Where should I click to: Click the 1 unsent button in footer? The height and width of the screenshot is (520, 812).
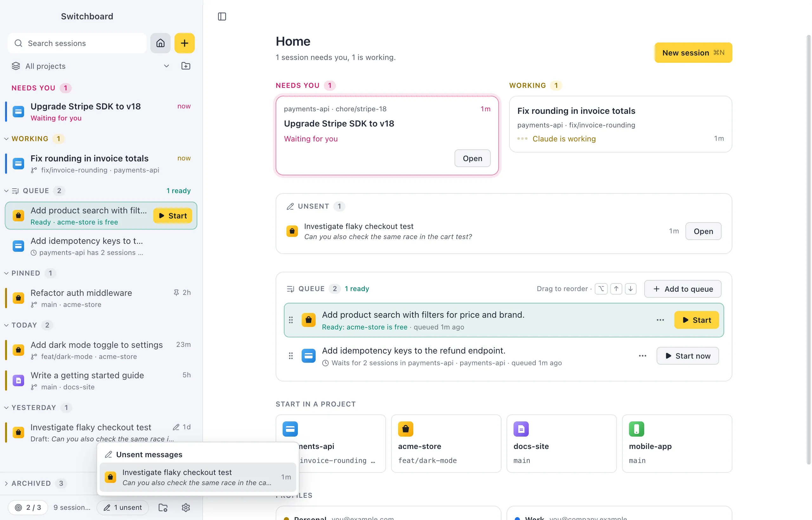pyautogui.click(x=123, y=508)
